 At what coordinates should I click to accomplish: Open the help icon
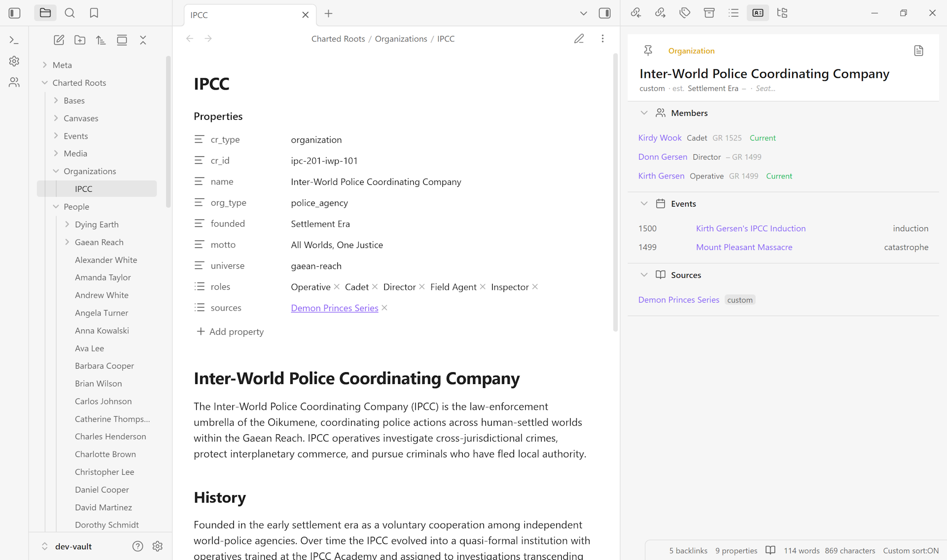pyautogui.click(x=138, y=546)
